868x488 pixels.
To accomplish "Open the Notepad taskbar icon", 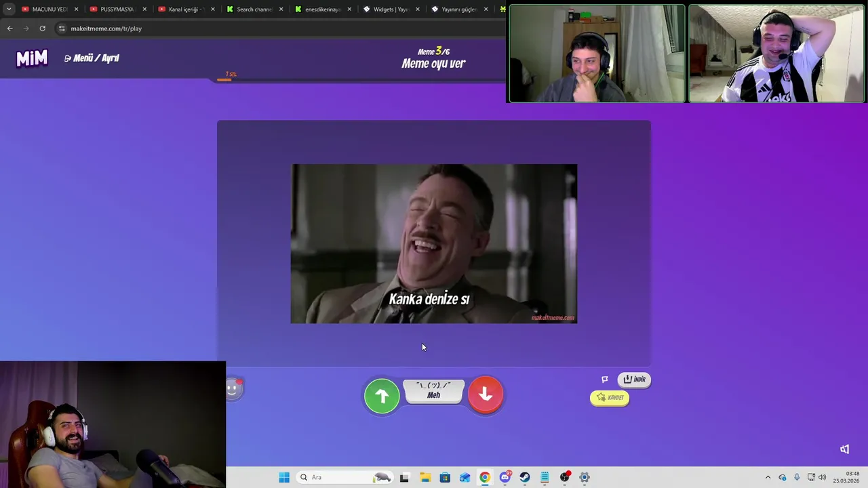I will coord(545,477).
